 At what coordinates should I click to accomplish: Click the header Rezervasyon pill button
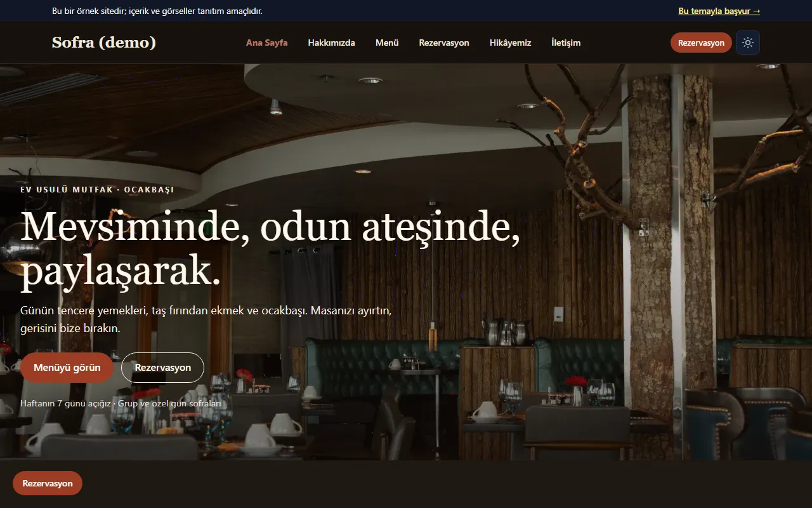click(701, 43)
